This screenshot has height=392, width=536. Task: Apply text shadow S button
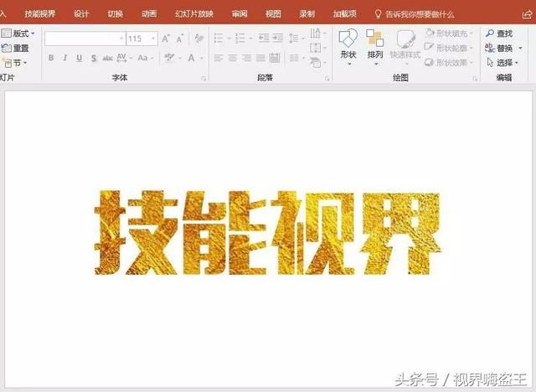pos(94,58)
